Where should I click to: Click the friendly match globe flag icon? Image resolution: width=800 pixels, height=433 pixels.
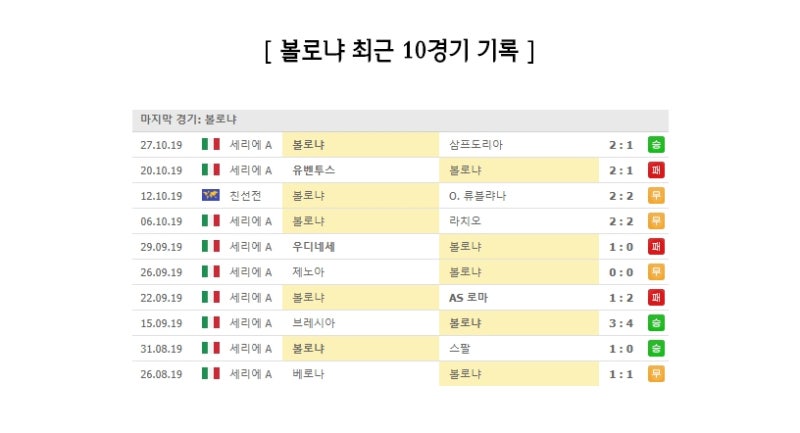click(x=211, y=195)
